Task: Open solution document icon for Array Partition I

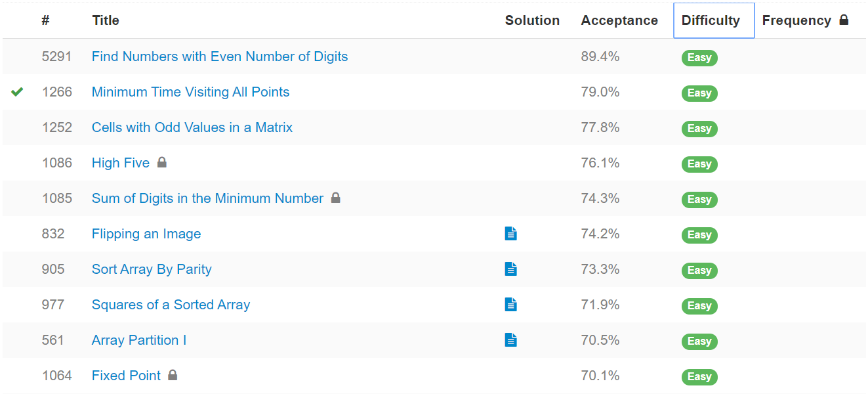Action: [511, 339]
